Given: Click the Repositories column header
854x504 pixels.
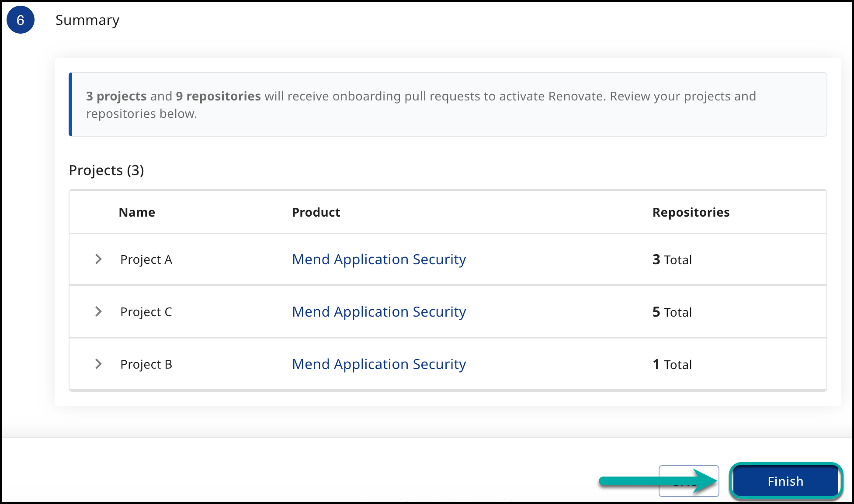Looking at the screenshot, I should click(x=691, y=212).
